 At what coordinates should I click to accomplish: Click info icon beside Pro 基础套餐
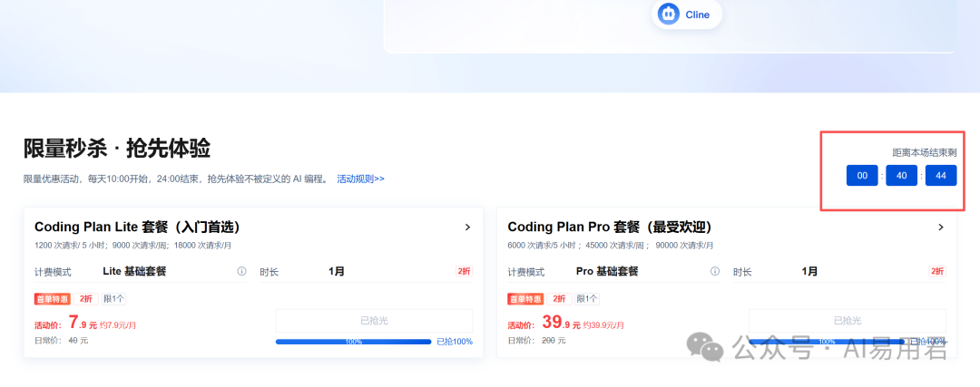pos(715,272)
